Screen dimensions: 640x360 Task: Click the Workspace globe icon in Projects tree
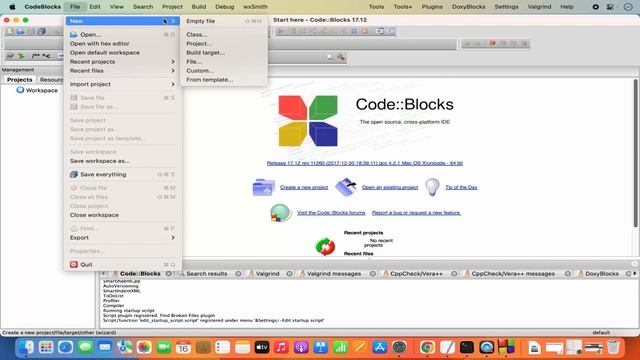tap(20, 90)
